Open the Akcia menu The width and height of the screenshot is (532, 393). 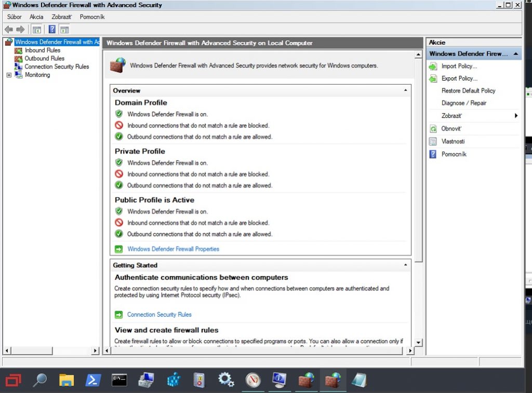pos(36,17)
